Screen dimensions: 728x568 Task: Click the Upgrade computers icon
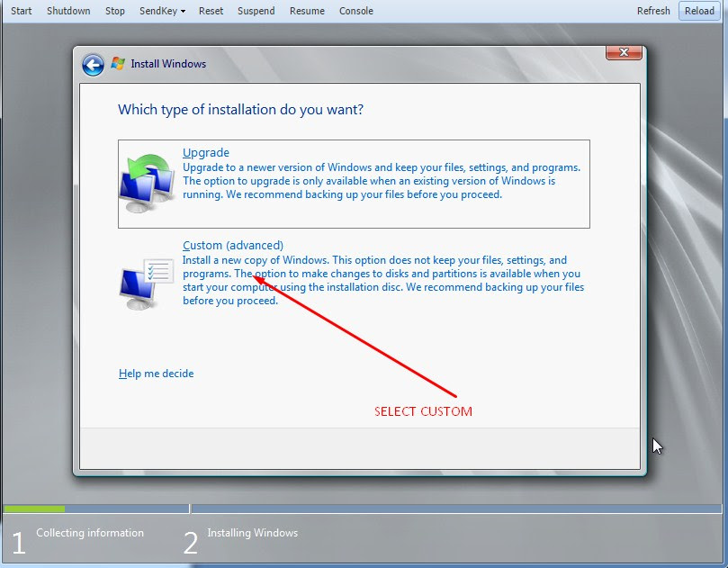click(x=147, y=184)
